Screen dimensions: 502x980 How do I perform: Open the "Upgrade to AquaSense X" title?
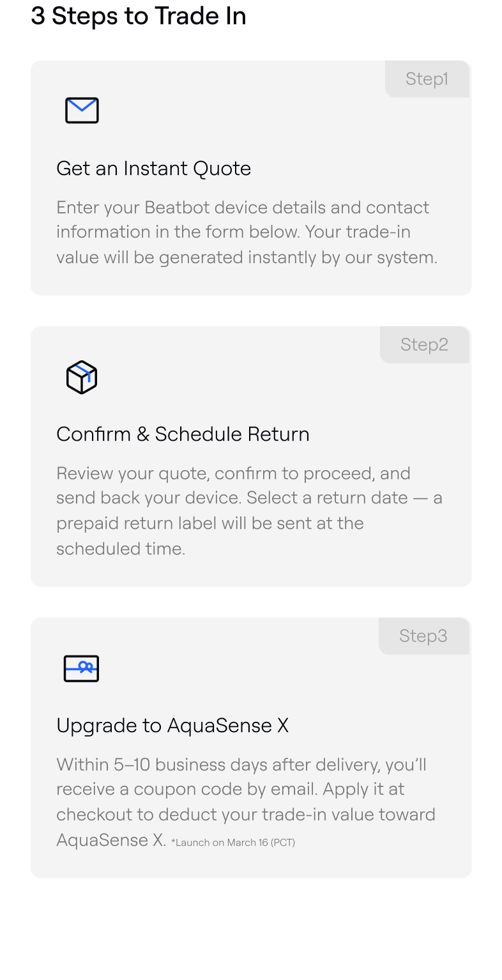click(x=172, y=726)
